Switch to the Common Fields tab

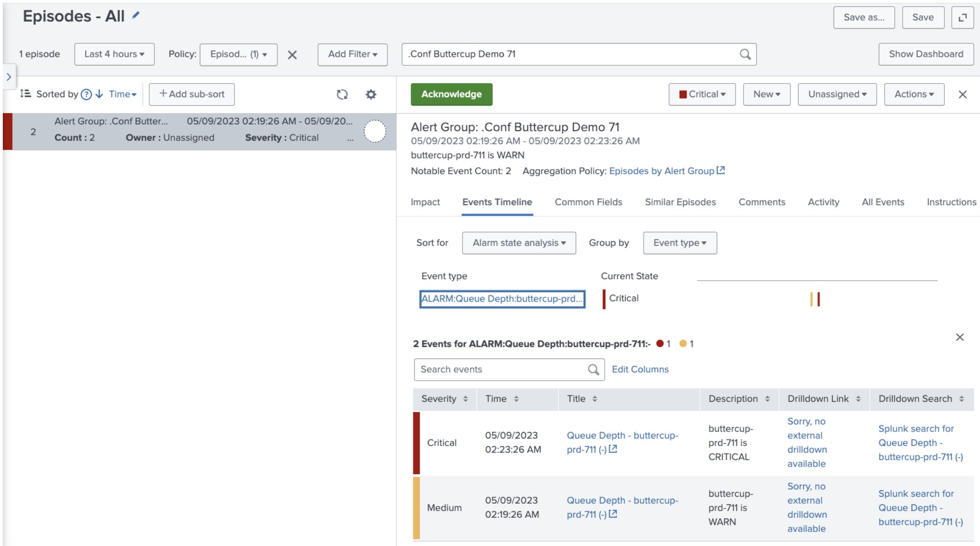pos(588,202)
